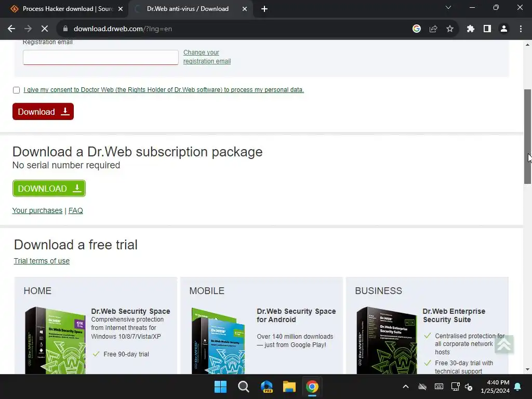Open File Explorer from the taskbar

[x=289, y=387]
